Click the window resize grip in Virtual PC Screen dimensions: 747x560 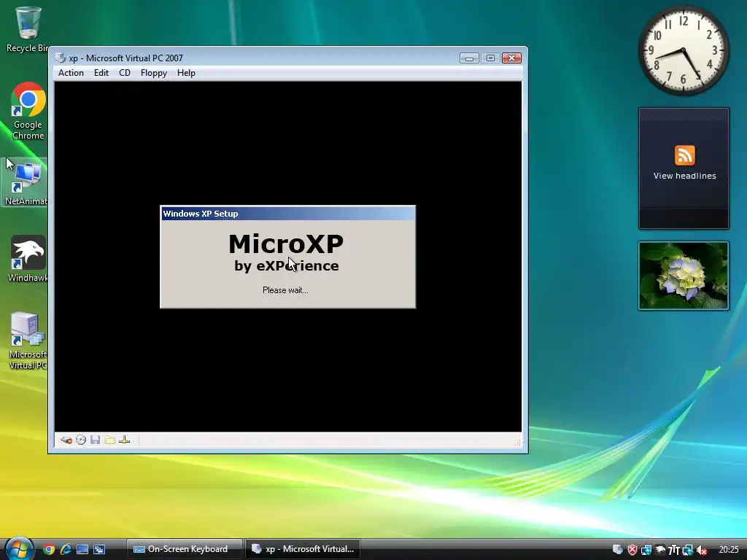(517, 443)
